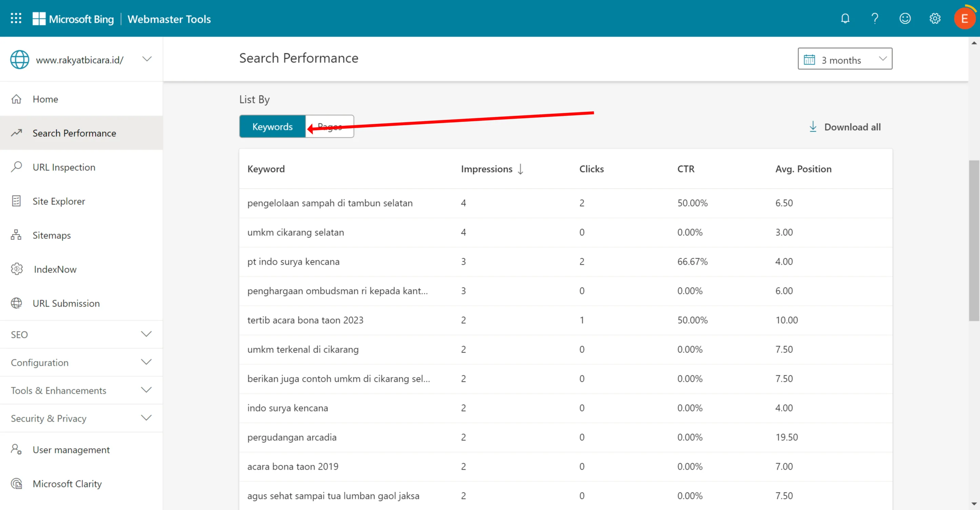The width and height of the screenshot is (980, 510).
Task: Open URL Inspection menu item
Action: [81, 167]
